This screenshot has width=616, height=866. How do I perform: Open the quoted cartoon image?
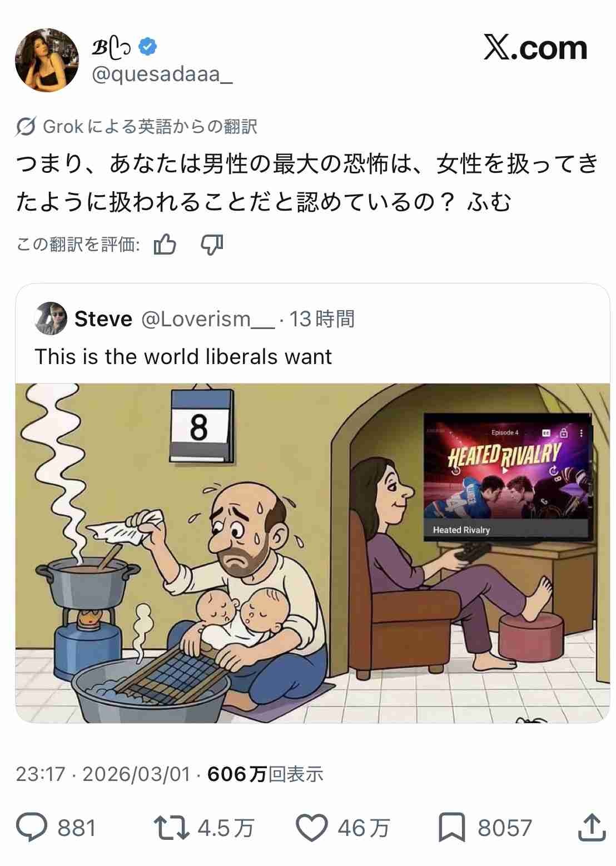pyautogui.click(x=312, y=553)
